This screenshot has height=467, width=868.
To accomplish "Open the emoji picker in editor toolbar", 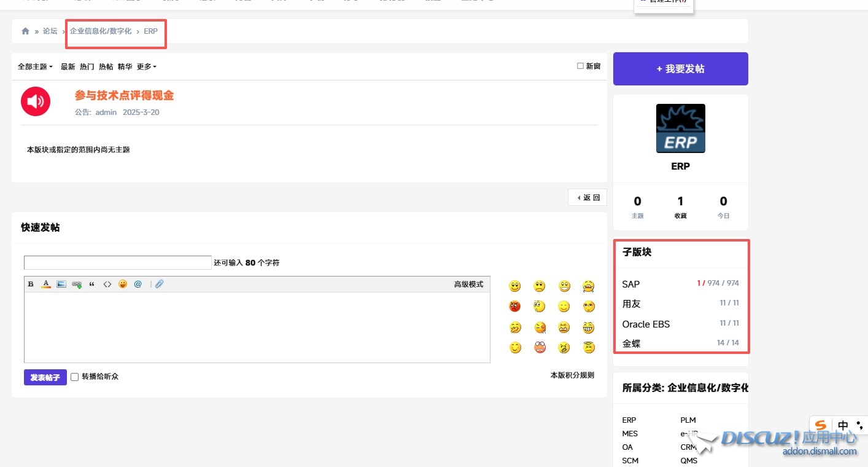I will tap(123, 285).
